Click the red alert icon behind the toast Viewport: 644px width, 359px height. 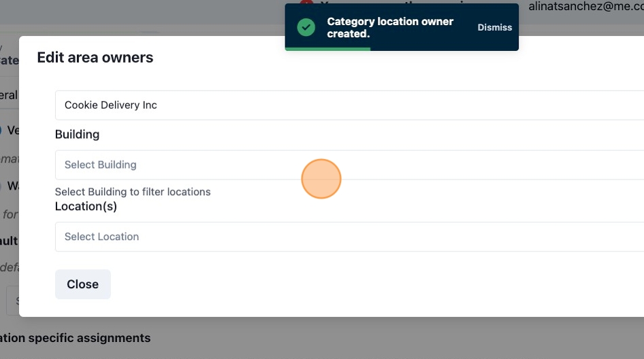[x=306, y=2]
